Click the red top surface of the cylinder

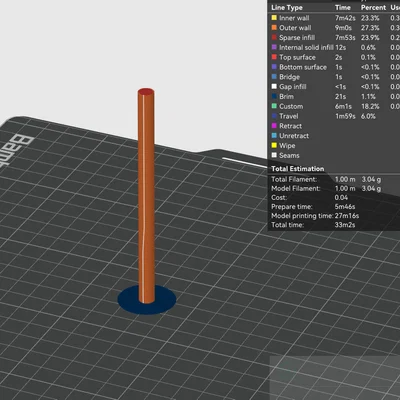[146, 92]
